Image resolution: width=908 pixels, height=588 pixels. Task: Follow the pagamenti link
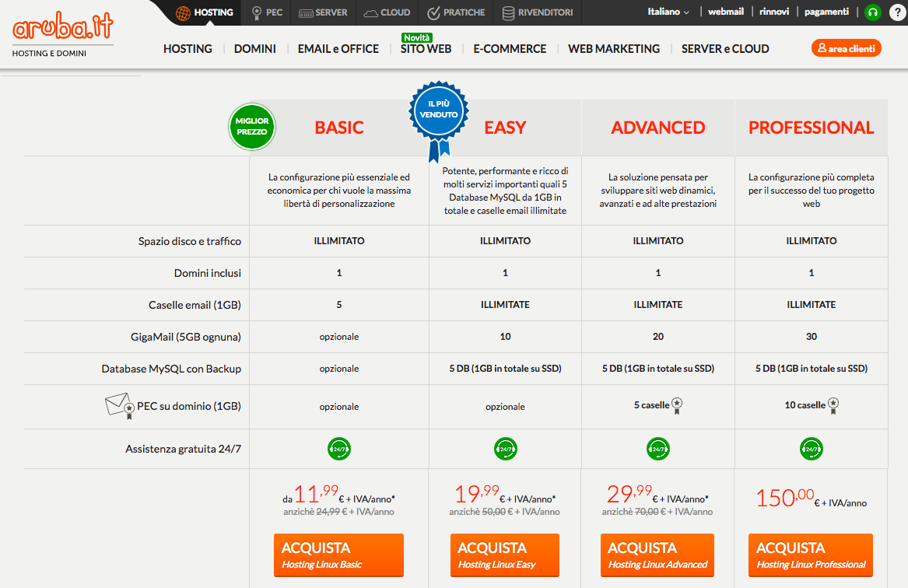(x=826, y=12)
